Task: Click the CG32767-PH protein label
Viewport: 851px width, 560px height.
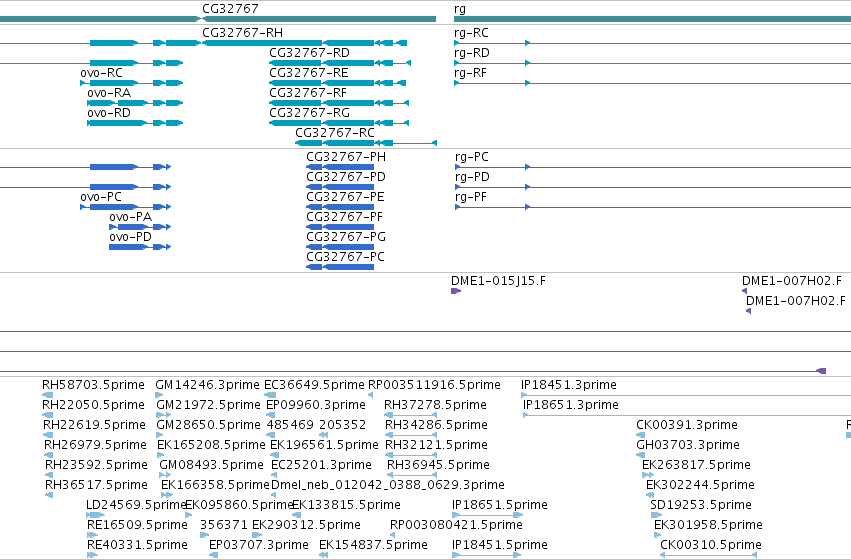Action: pyautogui.click(x=346, y=157)
